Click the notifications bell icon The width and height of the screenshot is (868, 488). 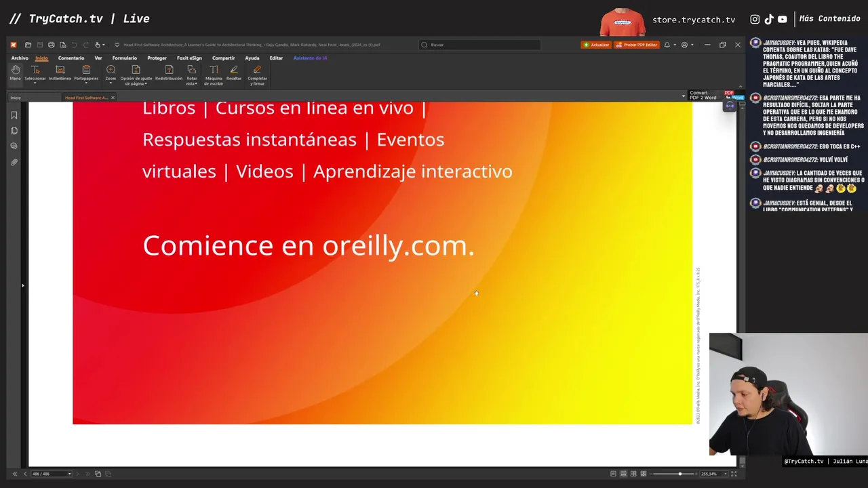[667, 45]
